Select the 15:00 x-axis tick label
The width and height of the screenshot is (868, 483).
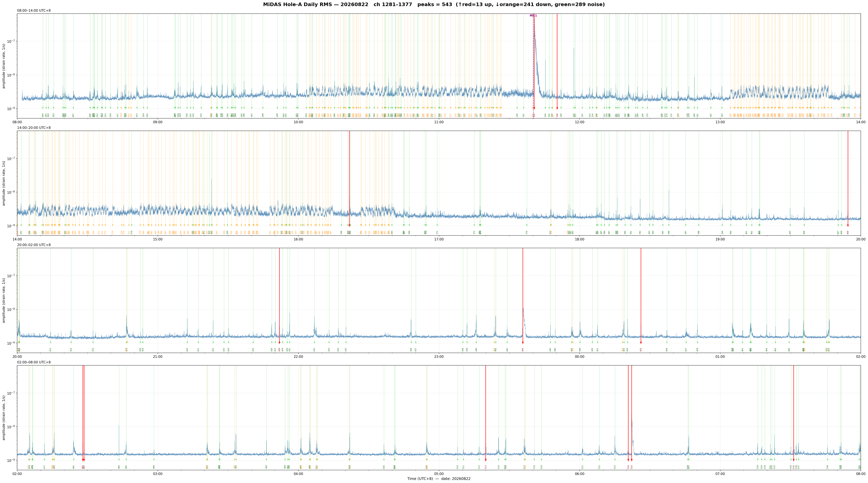click(158, 239)
